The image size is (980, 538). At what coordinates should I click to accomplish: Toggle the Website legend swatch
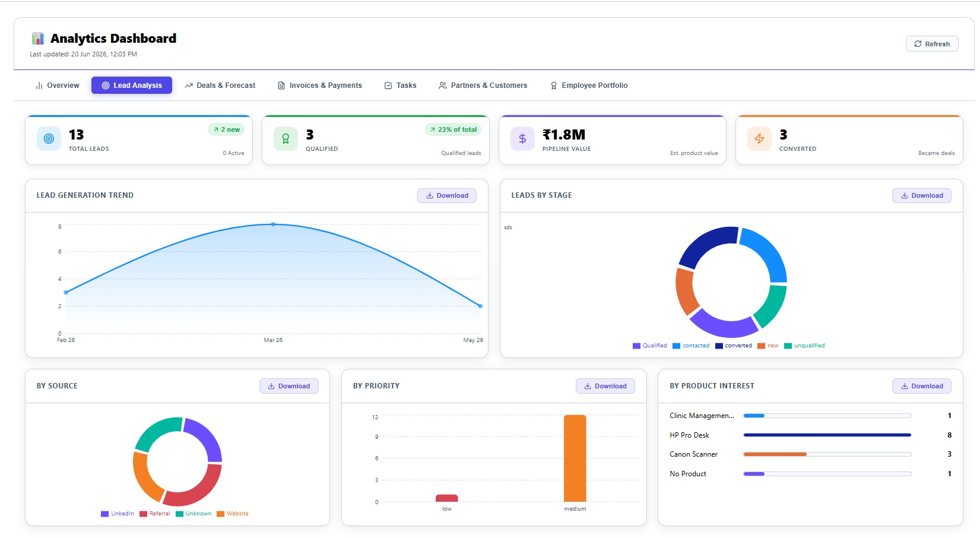pyautogui.click(x=220, y=514)
